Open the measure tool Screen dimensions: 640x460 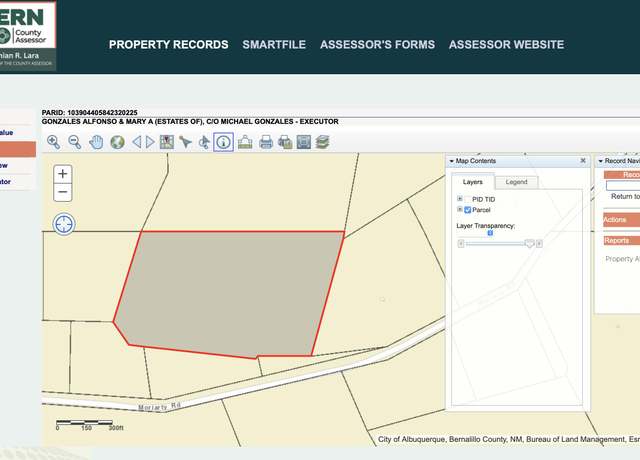point(245,142)
